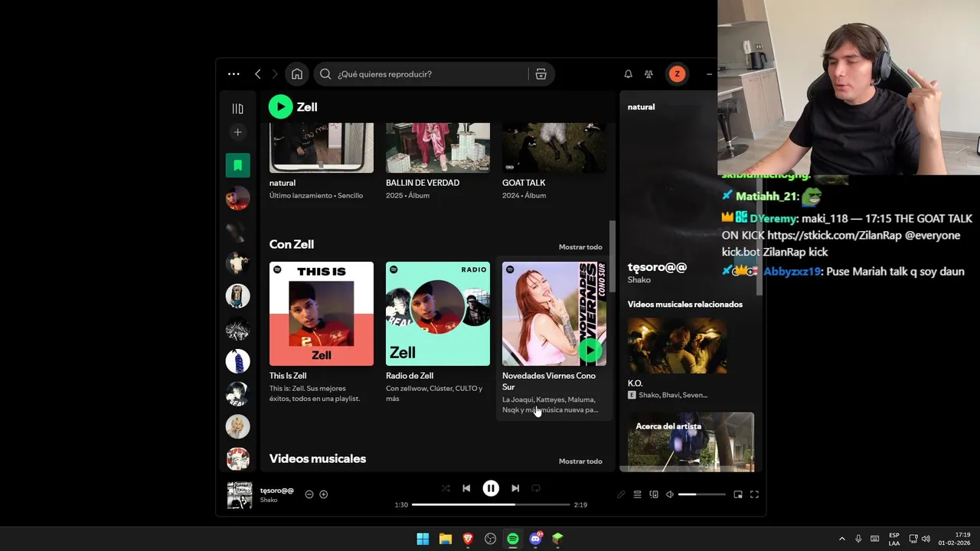This screenshot has height=551, width=980.
Task: Skip to previous track
Action: [466, 488]
